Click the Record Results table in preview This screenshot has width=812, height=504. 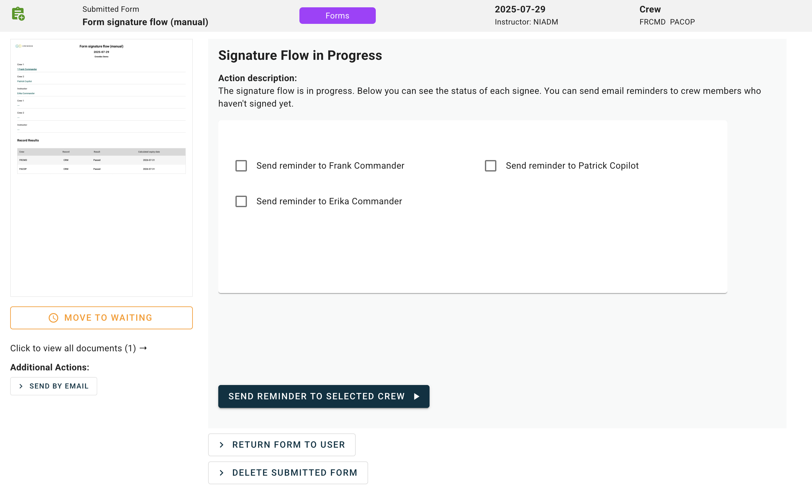[x=101, y=161]
